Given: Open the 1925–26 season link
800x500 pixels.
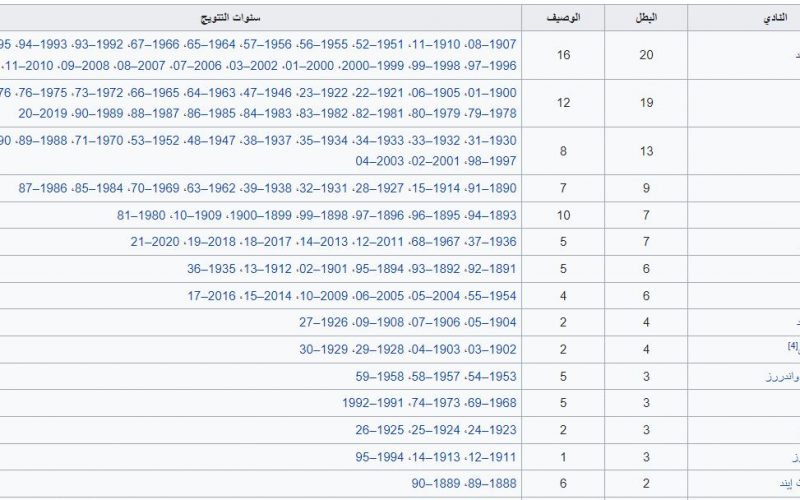Looking at the screenshot, I should tap(380, 430).
